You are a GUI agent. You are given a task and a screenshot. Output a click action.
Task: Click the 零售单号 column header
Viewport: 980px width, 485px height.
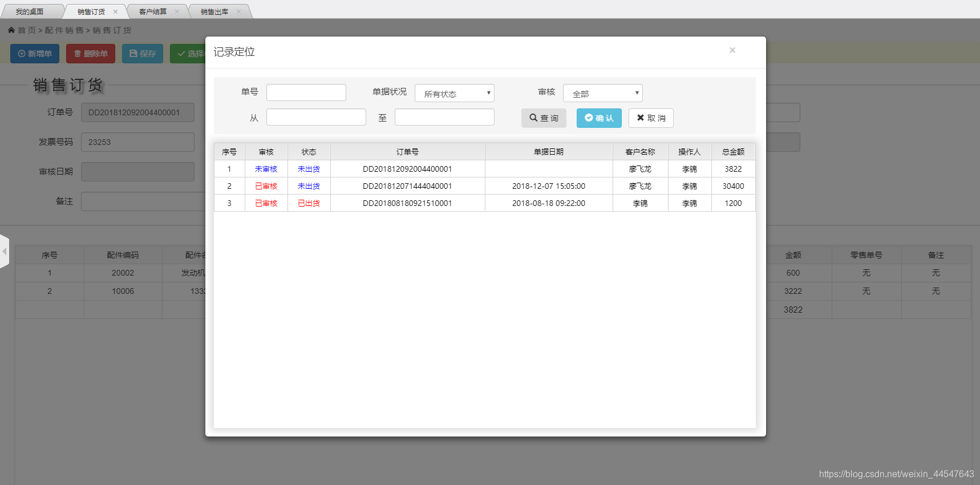pos(866,255)
